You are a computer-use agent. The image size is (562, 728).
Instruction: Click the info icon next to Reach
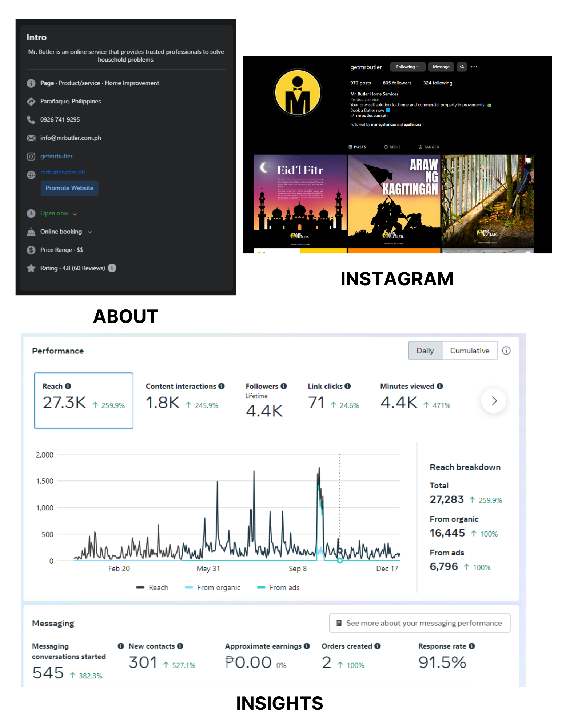coord(68,386)
